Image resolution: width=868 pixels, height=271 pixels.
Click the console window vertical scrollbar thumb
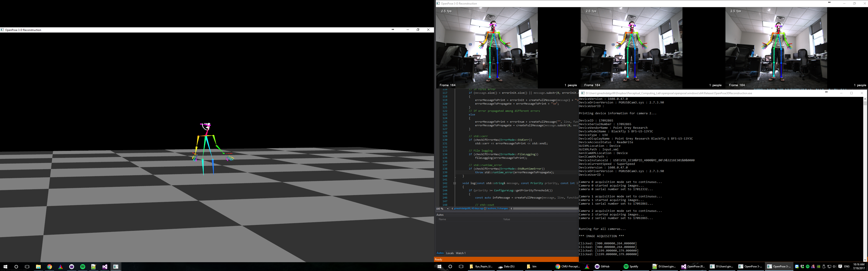(865, 103)
